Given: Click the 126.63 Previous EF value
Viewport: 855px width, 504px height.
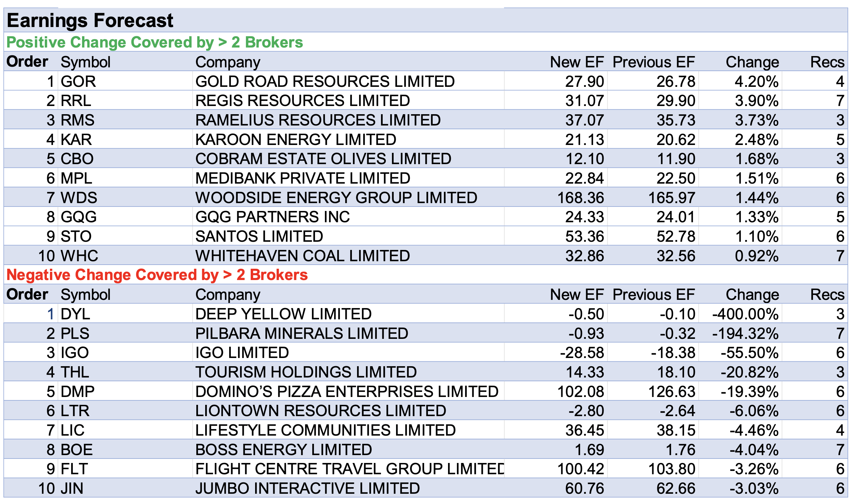Looking at the screenshot, I should click(672, 392).
